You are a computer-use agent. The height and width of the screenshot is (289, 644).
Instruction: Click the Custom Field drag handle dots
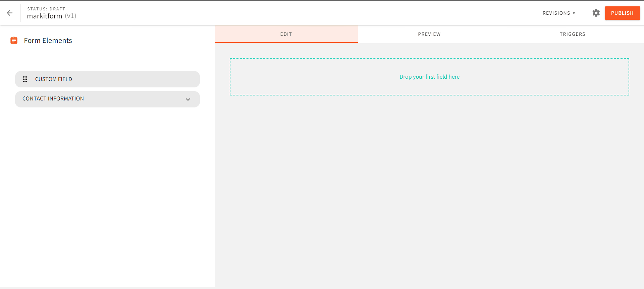pyautogui.click(x=25, y=79)
